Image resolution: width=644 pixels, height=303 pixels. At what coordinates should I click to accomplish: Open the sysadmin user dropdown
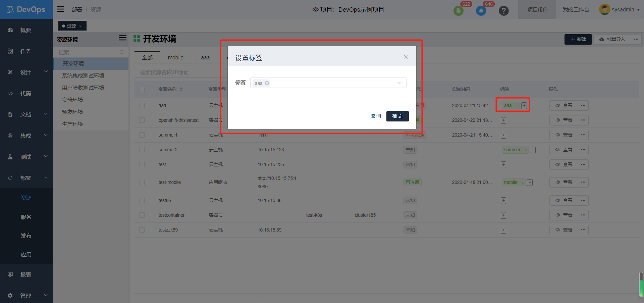click(x=638, y=10)
